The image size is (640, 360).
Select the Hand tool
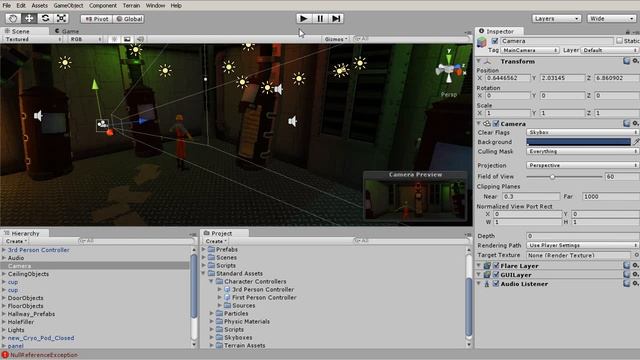(13, 18)
